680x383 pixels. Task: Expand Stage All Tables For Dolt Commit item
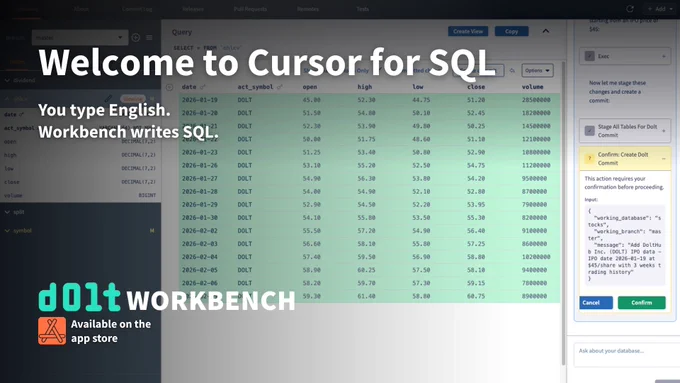[664, 131]
